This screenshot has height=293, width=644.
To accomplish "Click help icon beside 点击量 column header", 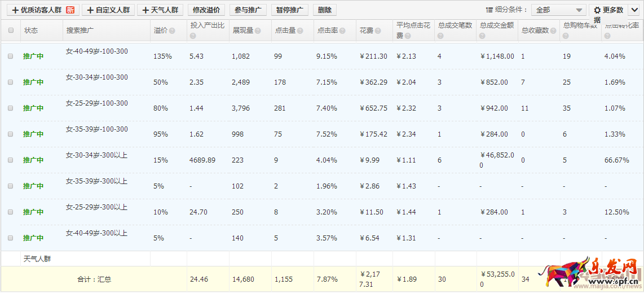I will tap(300, 31).
